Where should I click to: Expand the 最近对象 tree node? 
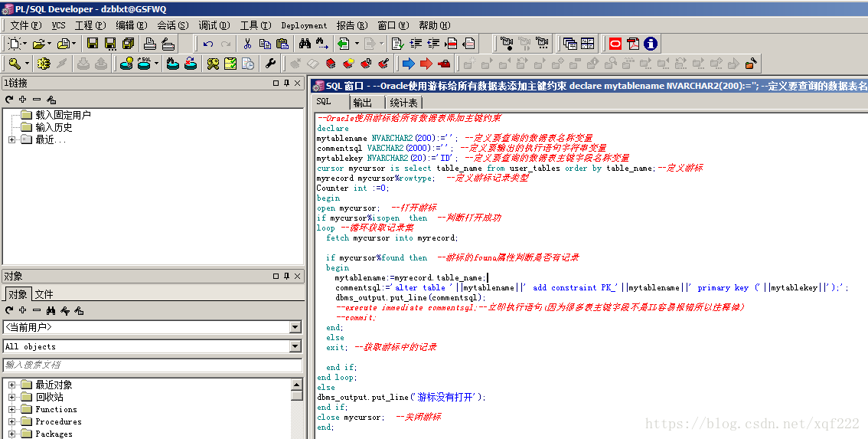(11, 385)
